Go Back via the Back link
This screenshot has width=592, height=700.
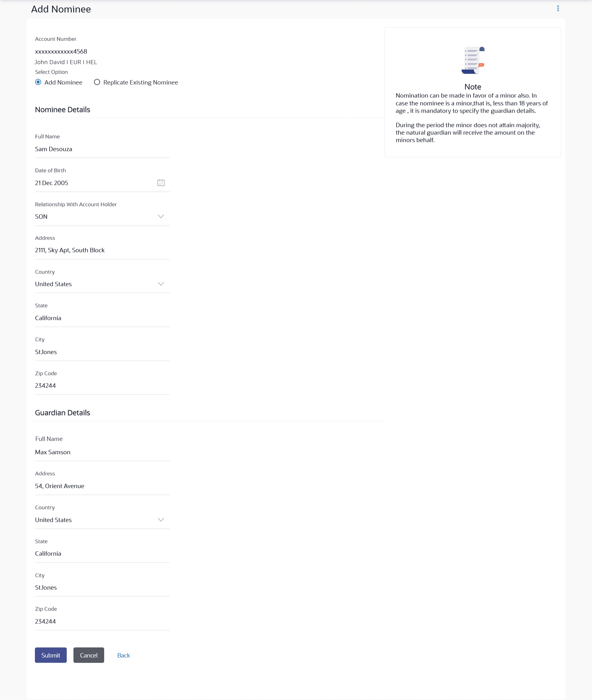coord(123,655)
